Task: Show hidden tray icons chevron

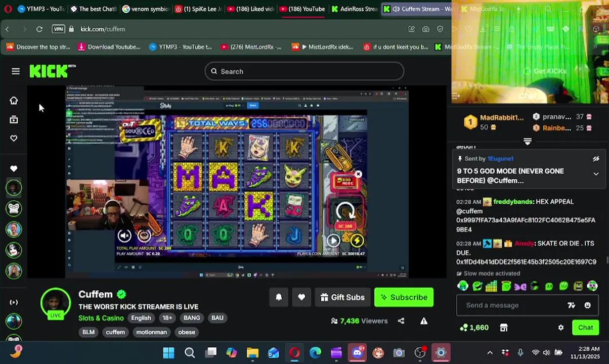Action: pyautogui.click(x=490, y=352)
